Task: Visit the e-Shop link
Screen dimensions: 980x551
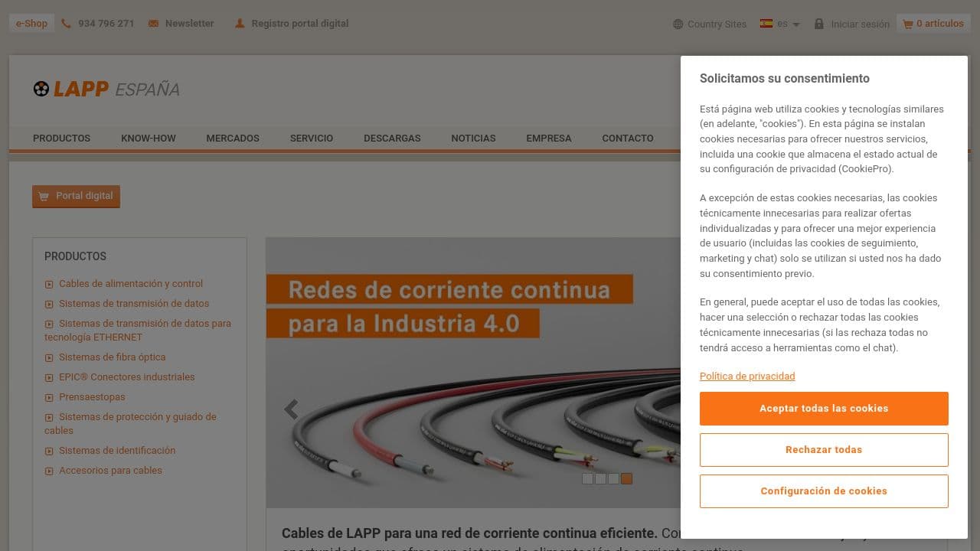Action: coord(31,23)
